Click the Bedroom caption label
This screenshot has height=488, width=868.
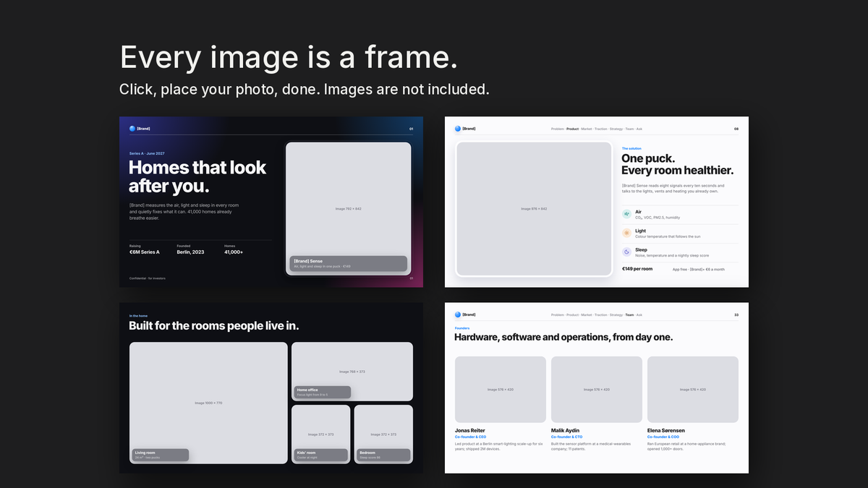tap(383, 455)
